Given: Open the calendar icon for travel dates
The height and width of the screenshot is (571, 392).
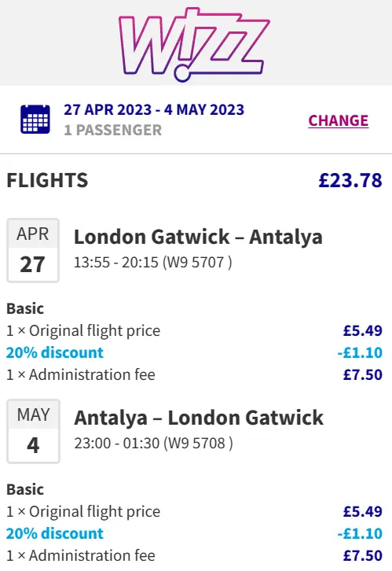Looking at the screenshot, I should (x=35, y=119).
